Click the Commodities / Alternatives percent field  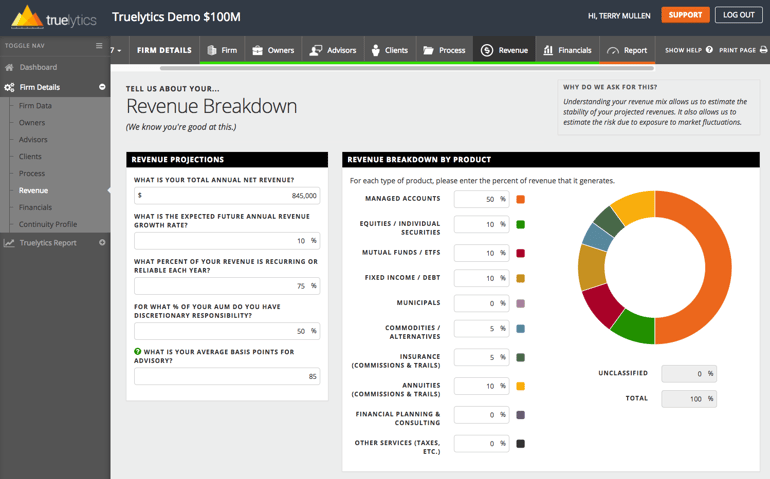point(481,328)
